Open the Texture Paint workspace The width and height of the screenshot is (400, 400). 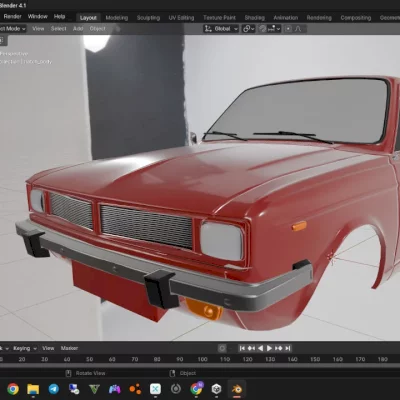(219, 18)
